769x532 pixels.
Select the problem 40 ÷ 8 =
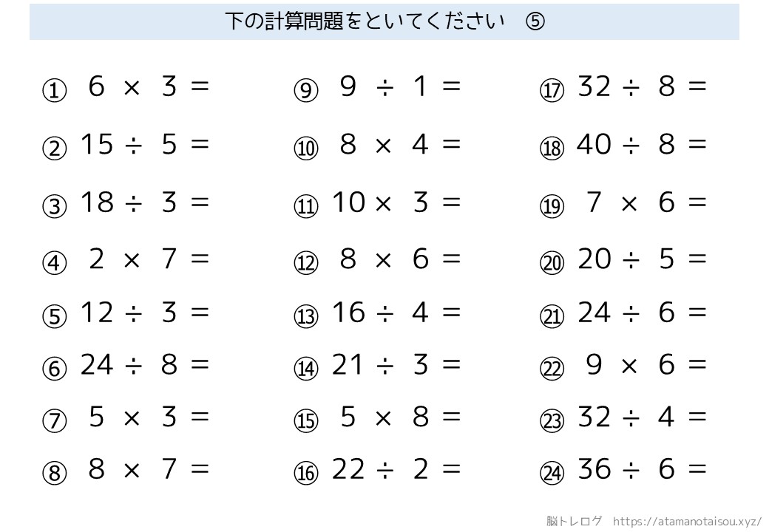[x=642, y=144]
